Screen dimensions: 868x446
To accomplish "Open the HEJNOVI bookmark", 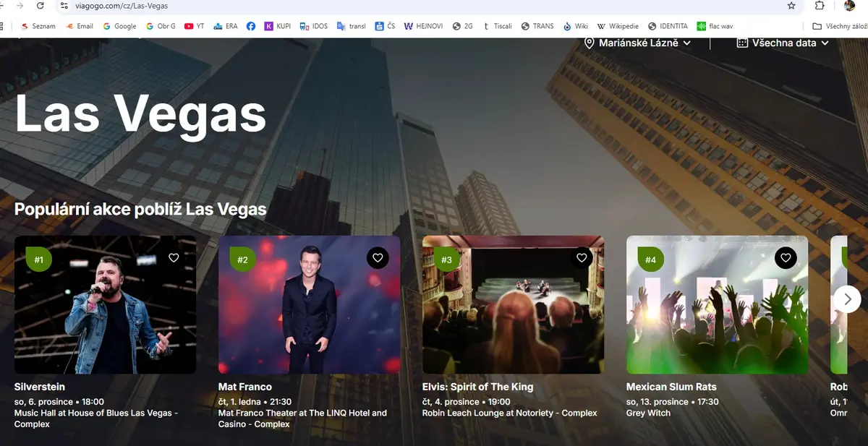I will coord(424,26).
